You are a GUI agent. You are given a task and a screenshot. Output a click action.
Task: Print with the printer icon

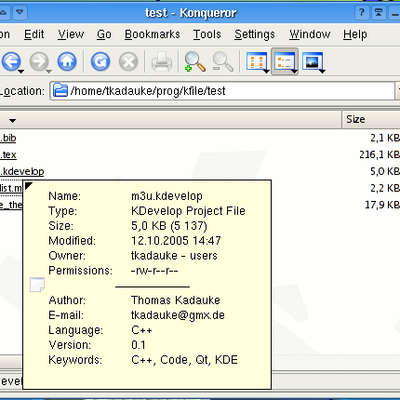[162, 61]
